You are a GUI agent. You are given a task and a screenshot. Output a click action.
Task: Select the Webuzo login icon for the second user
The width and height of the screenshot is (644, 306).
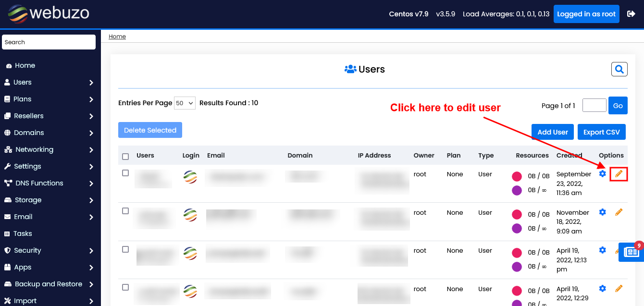click(x=190, y=215)
